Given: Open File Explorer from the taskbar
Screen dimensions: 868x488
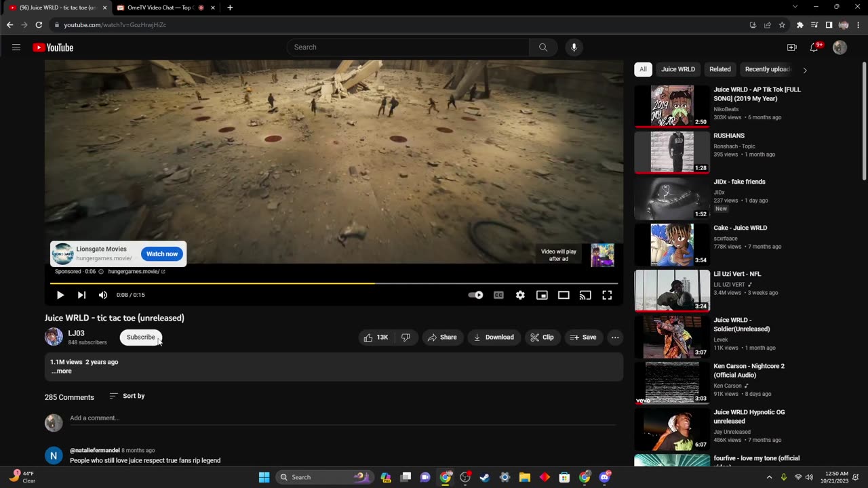Looking at the screenshot, I should point(524,477).
